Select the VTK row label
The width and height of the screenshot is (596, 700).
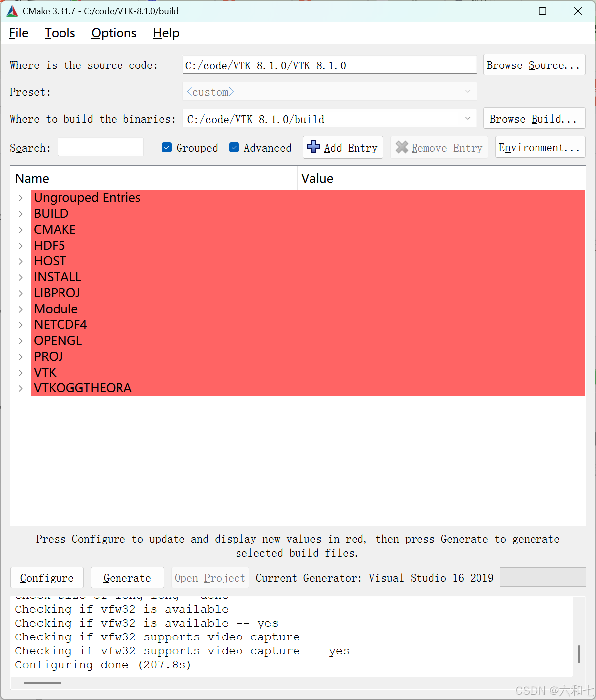45,373
